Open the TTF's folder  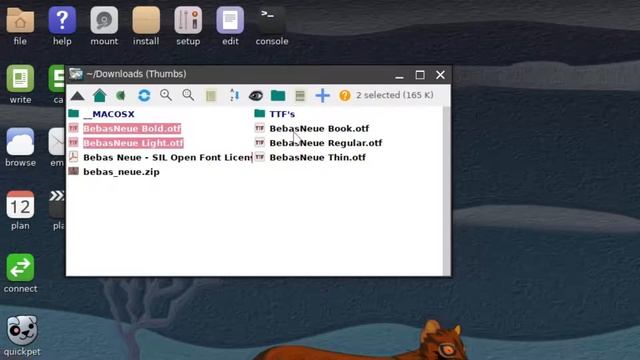pos(282,114)
